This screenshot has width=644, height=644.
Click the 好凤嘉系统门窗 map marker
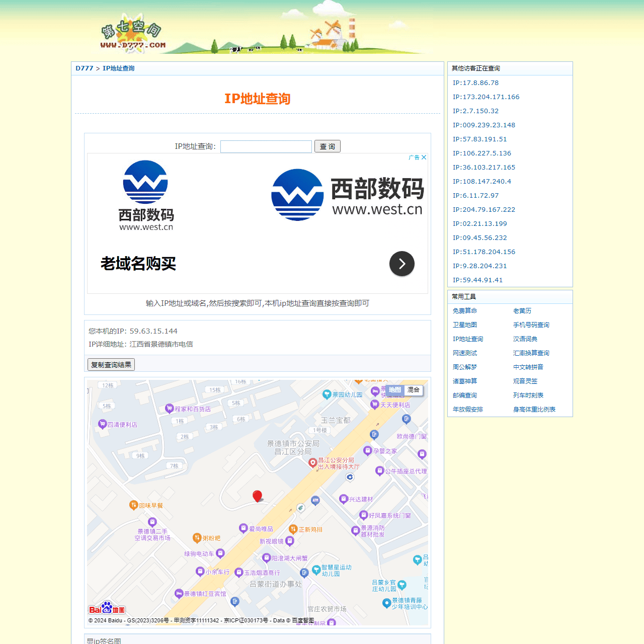tap(363, 515)
